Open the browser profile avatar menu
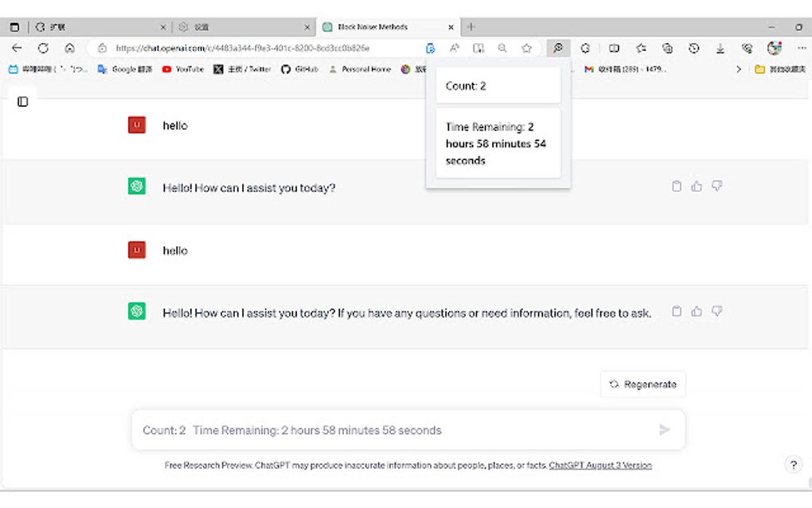 [773, 48]
